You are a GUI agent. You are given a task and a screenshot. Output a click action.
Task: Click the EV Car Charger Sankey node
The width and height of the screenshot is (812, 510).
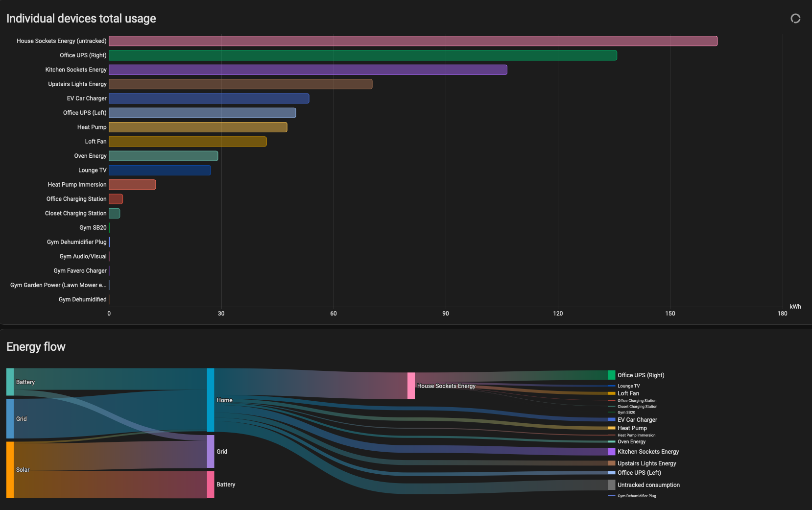click(612, 420)
